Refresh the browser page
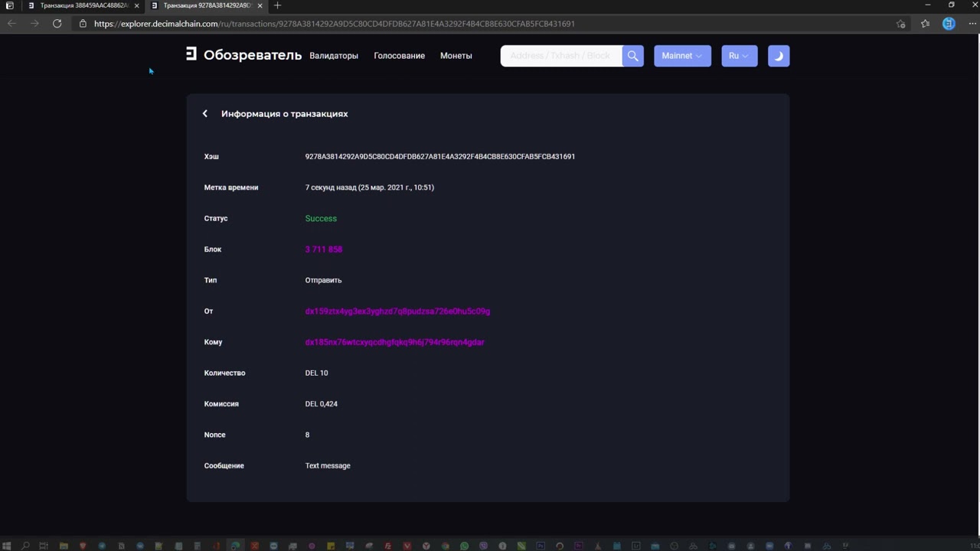 (x=57, y=24)
